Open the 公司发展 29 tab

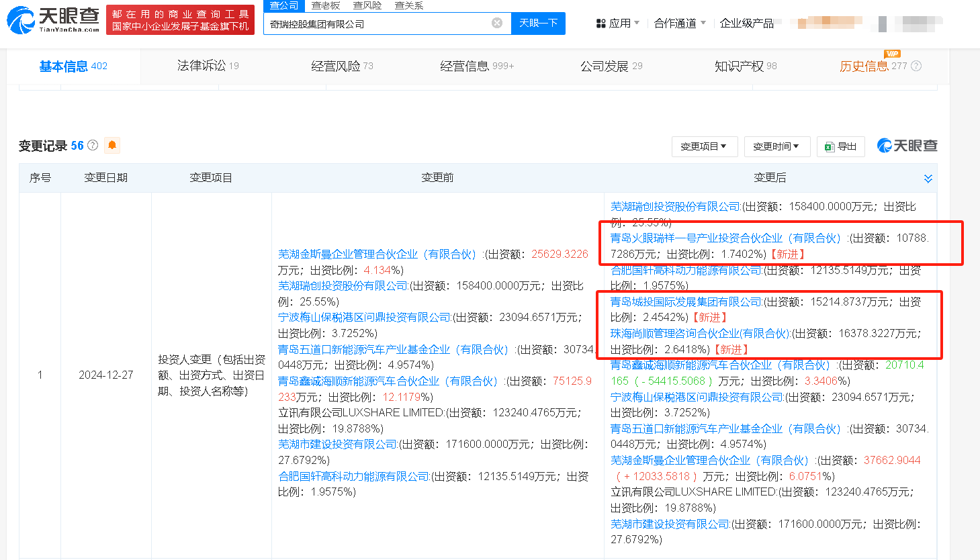611,66
